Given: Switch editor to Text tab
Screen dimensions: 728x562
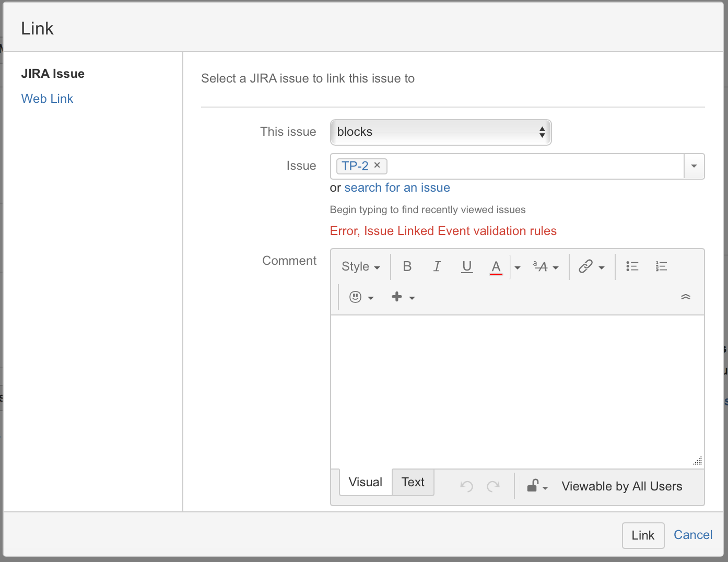Looking at the screenshot, I should 413,482.
